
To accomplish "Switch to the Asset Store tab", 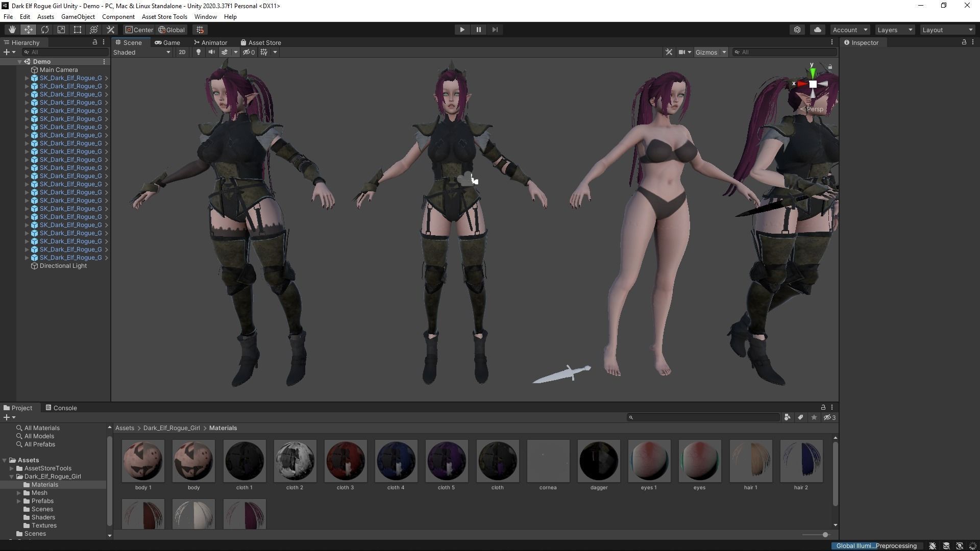I will (260, 42).
